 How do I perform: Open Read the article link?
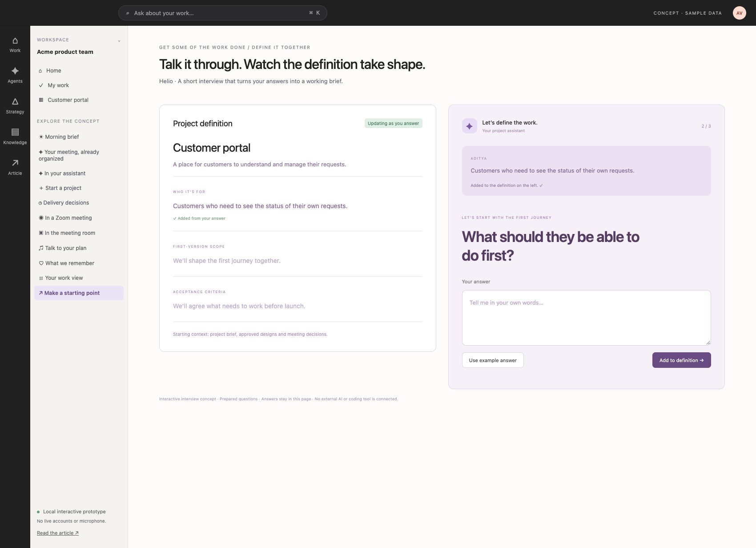[x=58, y=533]
